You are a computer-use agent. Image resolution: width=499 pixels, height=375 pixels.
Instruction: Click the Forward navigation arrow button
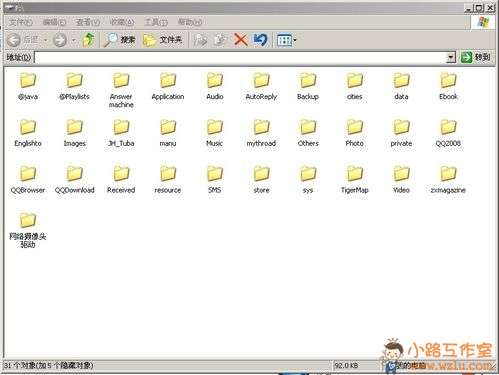coord(60,40)
